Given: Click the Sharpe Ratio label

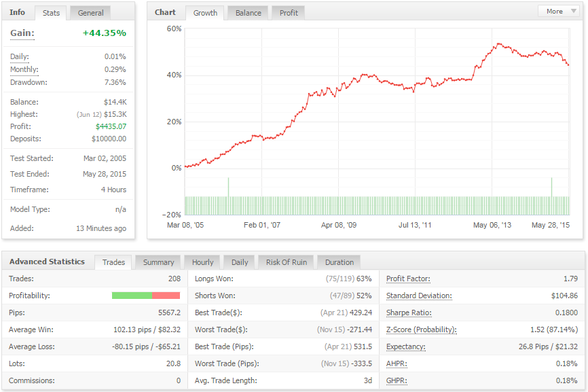Looking at the screenshot, I should [409, 313].
